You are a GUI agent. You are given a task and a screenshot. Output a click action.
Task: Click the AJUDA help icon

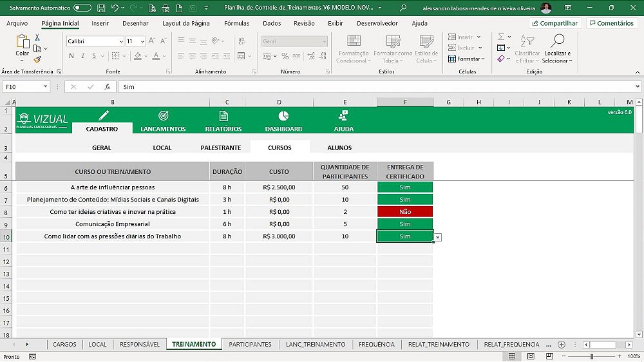tap(343, 115)
